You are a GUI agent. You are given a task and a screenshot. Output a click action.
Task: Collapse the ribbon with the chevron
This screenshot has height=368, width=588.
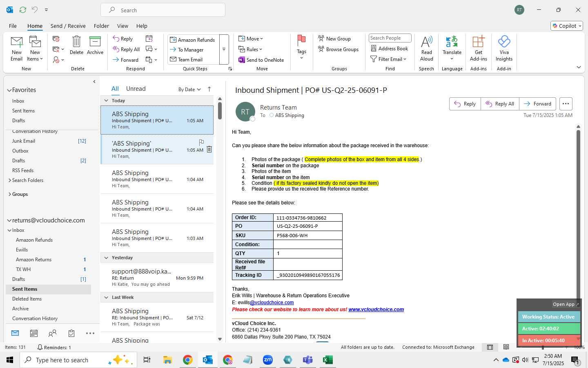click(579, 67)
